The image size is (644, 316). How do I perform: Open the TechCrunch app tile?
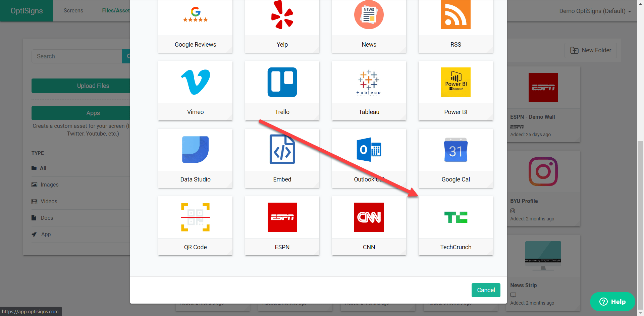(x=455, y=225)
